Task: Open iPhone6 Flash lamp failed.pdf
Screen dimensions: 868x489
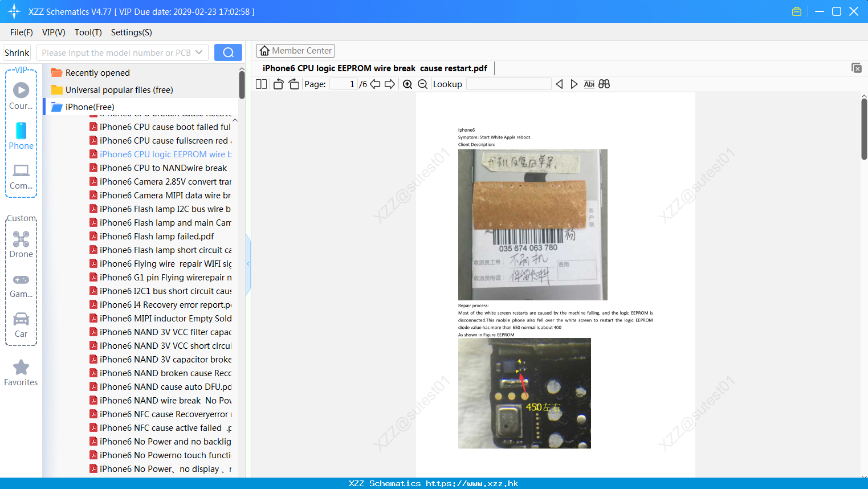Action: (x=152, y=237)
